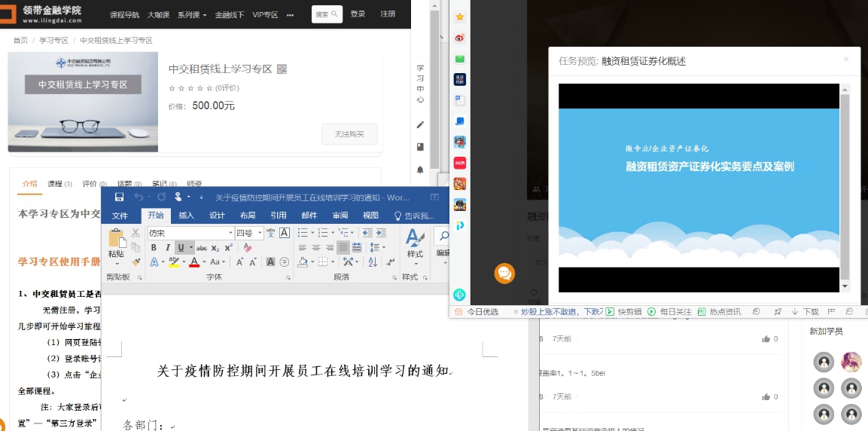Screen dimensions: 868x431
Task: Open the font size dropdown showing 四号
Action: 249,233
